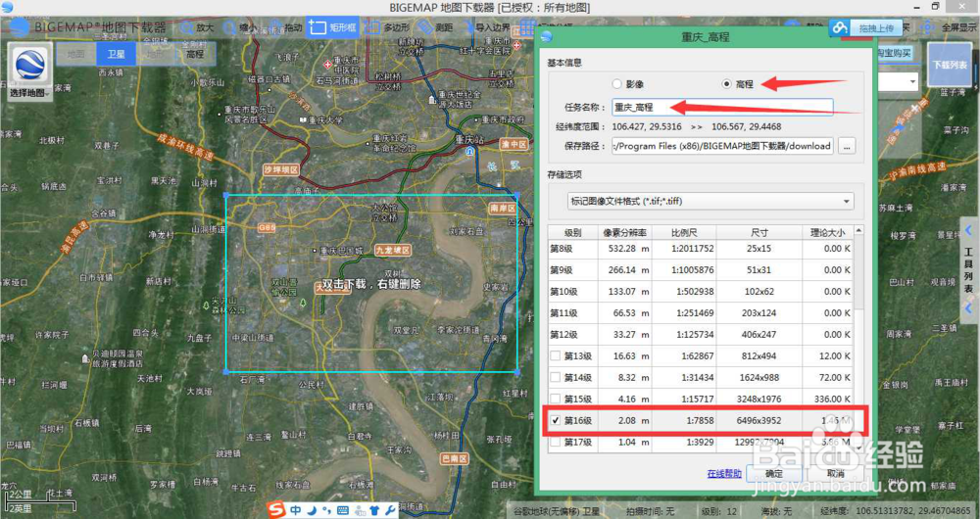Click the 第12级 row

click(701, 334)
